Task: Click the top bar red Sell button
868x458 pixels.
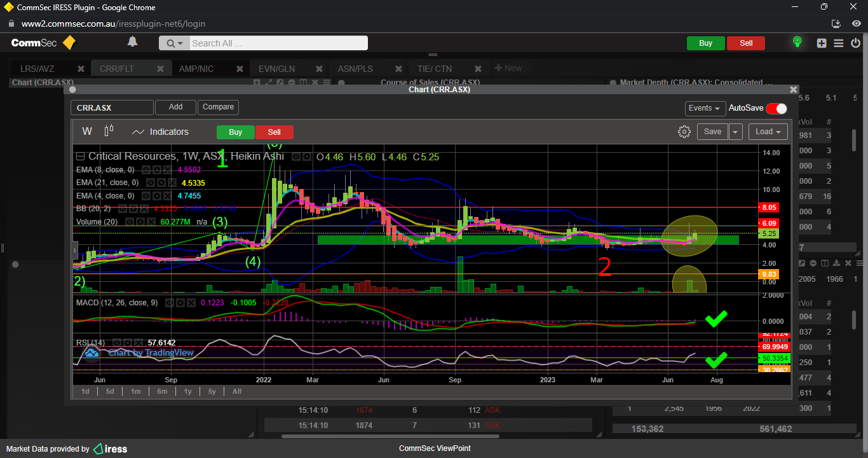Action: pyautogui.click(x=746, y=43)
